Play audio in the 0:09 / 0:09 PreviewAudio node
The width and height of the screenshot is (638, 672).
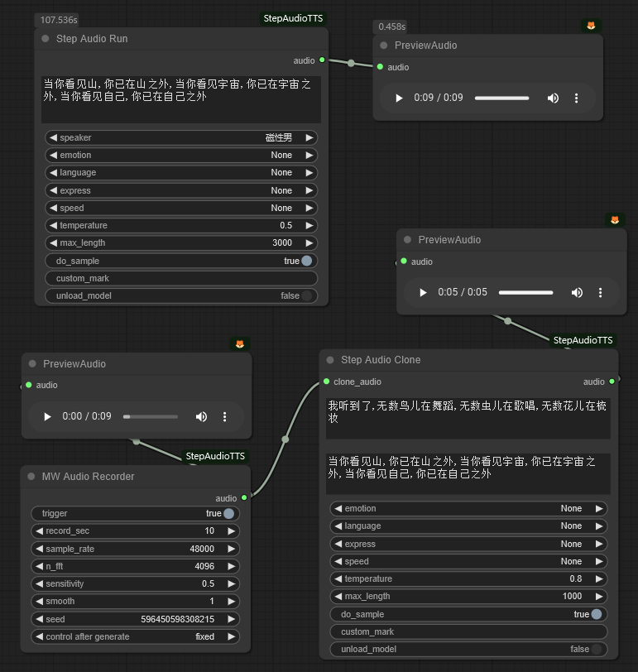click(x=399, y=98)
